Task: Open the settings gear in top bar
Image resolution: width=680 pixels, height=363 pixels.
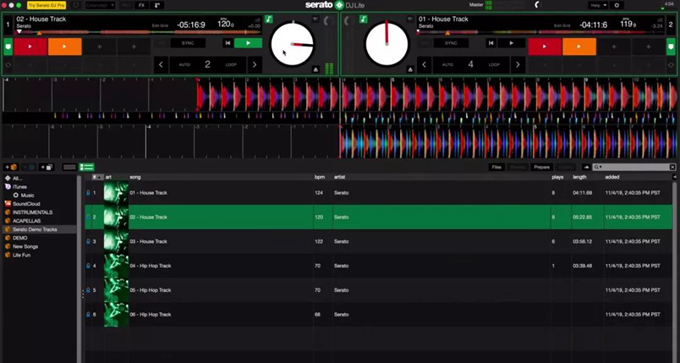Action: pyautogui.click(x=617, y=5)
